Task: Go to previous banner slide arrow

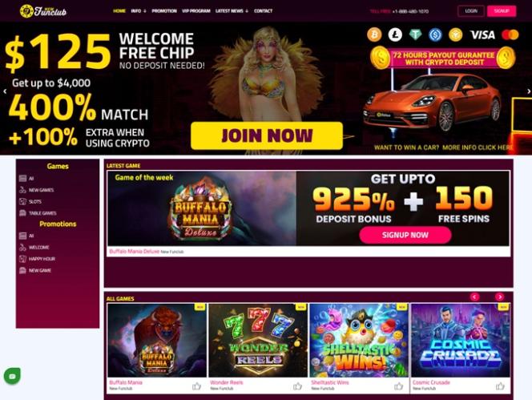Action: pos(5,91)
